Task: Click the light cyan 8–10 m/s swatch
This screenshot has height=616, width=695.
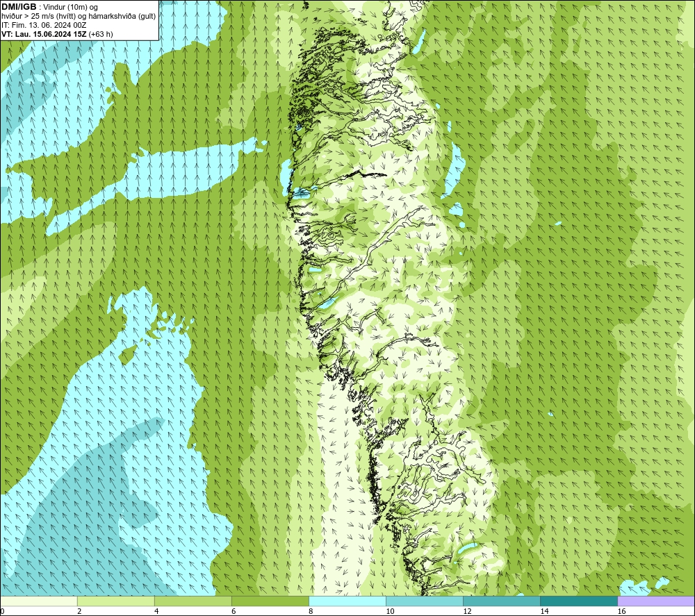Action: (x=347, y=601)
